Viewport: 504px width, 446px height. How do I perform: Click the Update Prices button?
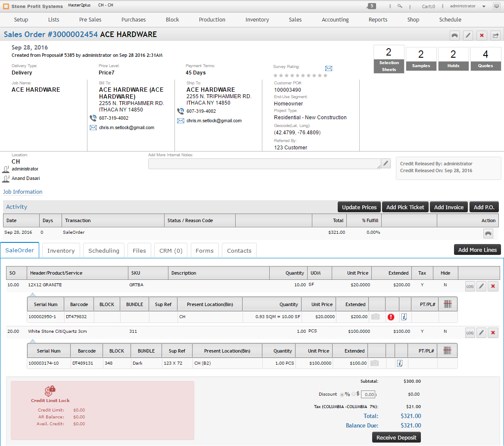point(359,207)
